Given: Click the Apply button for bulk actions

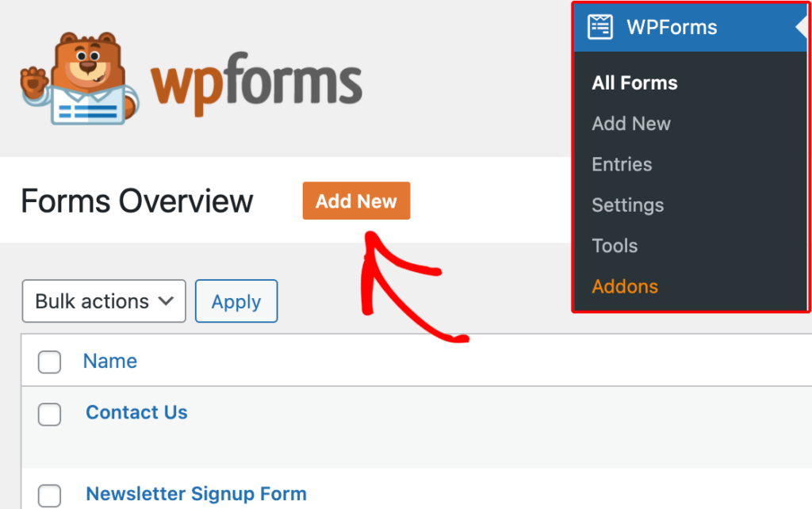Looking at the screenshot, I should pos(236,301).
